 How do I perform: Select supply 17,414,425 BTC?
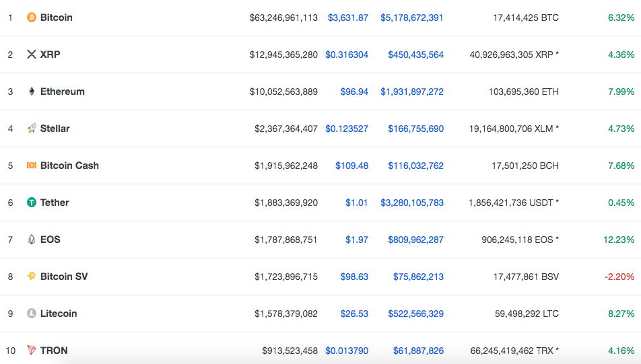coord(526,18)
